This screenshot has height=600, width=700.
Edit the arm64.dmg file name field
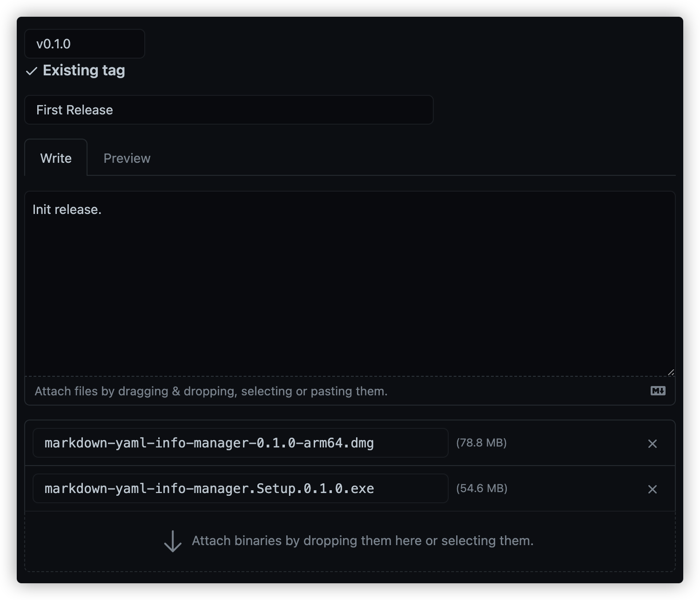pos(240,443)
